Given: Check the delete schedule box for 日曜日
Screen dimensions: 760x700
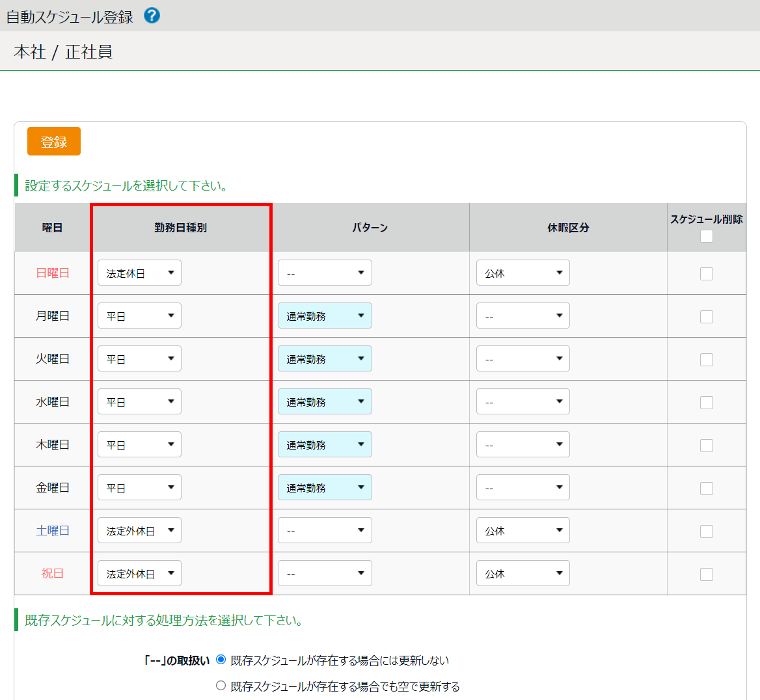Looking at the screenshot, I should point(706,274).
